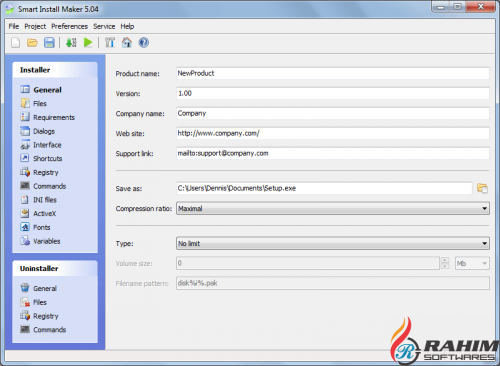Open the Uninstaller Registry section
This screenshot has width=500, height=366.
coord(39,316)
